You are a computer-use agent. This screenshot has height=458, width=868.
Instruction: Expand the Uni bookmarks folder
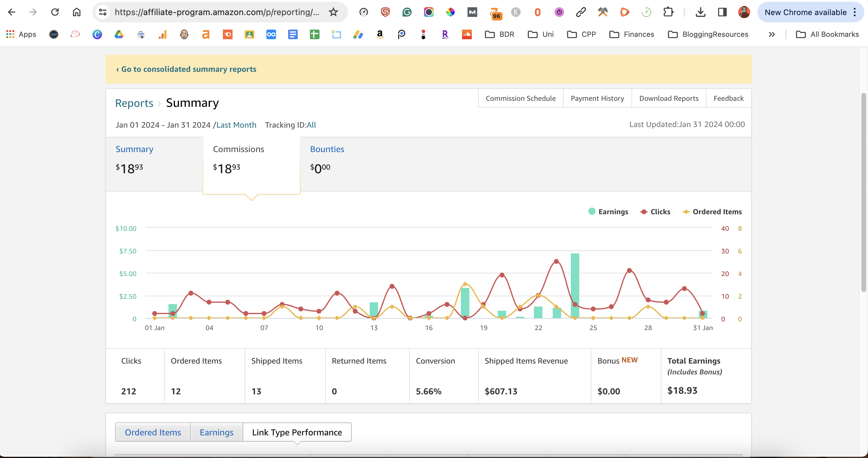coord(541,34)
